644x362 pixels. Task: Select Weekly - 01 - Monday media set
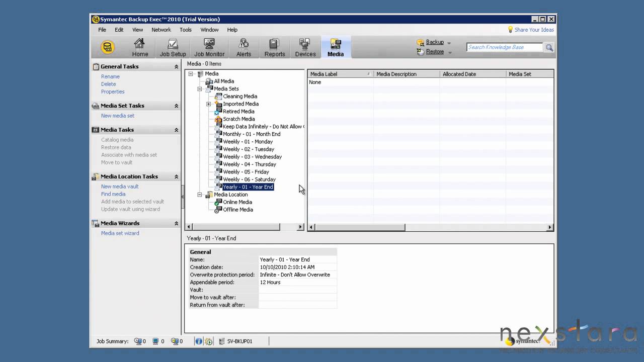pos(248,142)
